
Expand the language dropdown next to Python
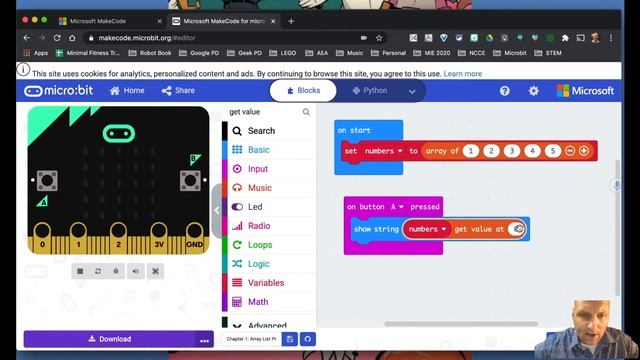412,91
